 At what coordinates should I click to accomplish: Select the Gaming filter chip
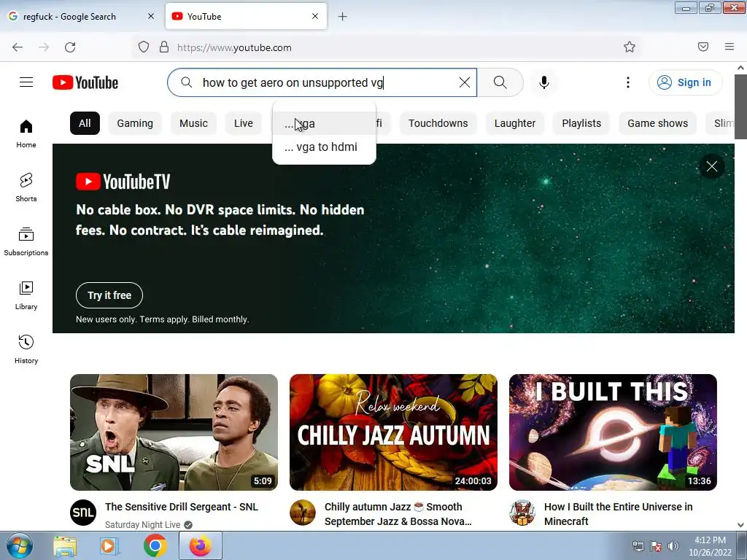135,123
